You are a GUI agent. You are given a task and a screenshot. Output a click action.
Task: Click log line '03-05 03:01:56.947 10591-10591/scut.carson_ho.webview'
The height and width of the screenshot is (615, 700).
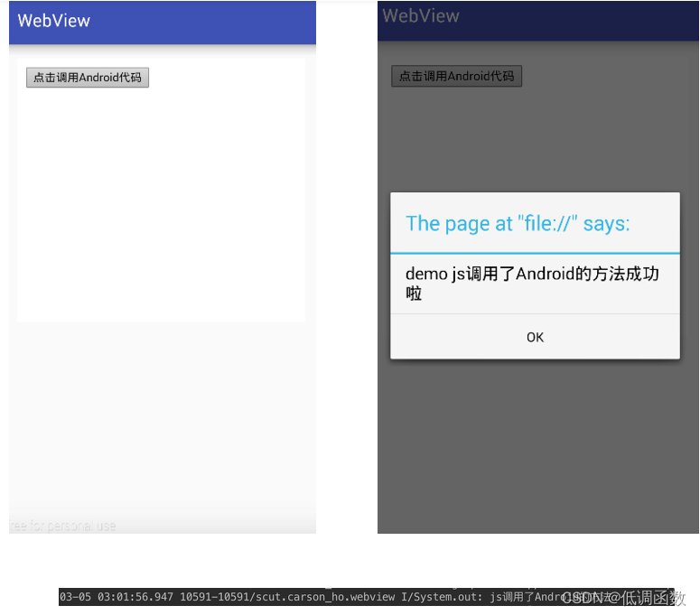[x=228, y=597]
